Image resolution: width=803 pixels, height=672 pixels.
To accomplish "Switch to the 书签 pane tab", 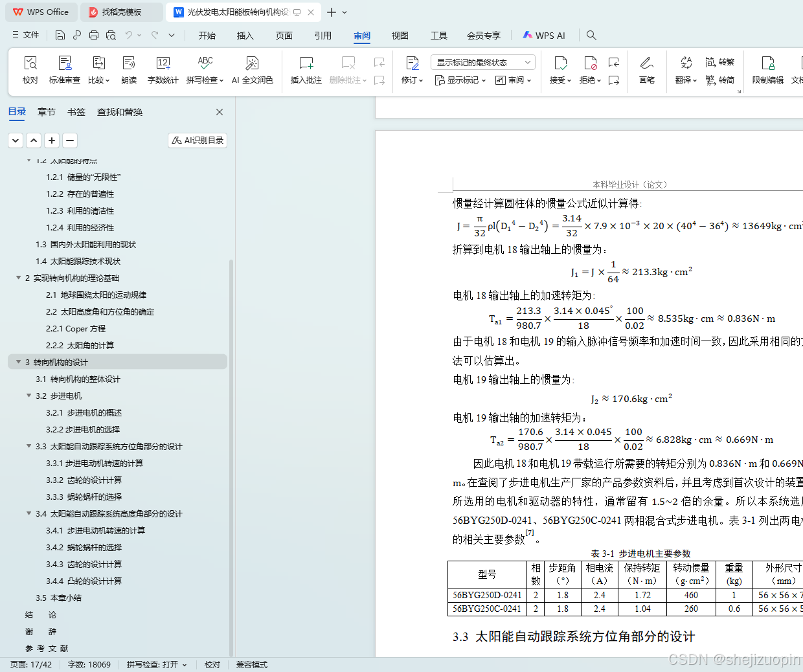I will [x=76, y=112].
